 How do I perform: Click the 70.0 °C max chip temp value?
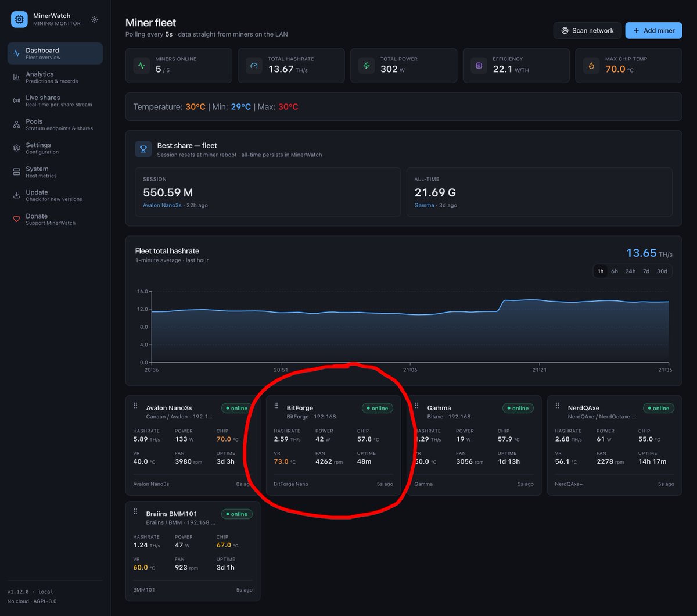coord(619,69)
